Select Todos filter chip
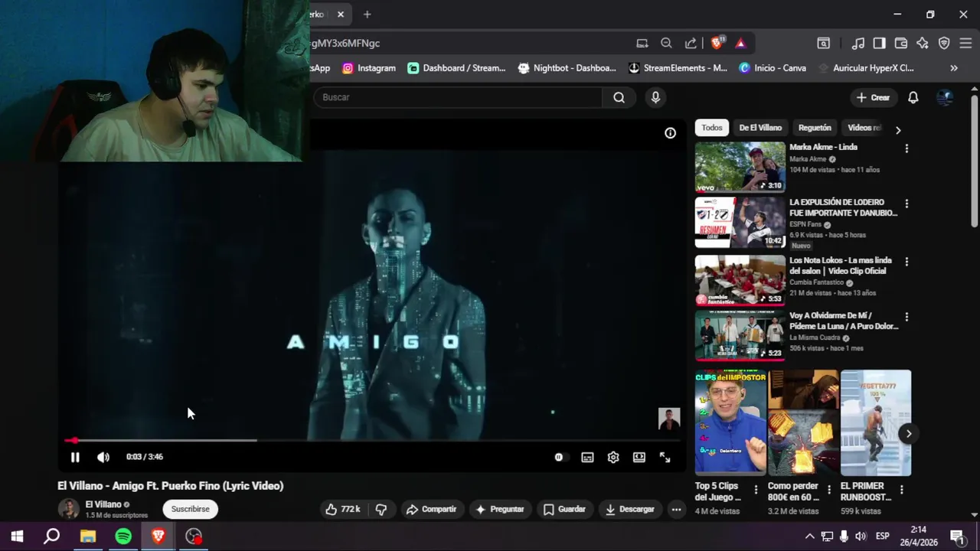The height and width of the screenshot is (551, 980). [712, 128]
